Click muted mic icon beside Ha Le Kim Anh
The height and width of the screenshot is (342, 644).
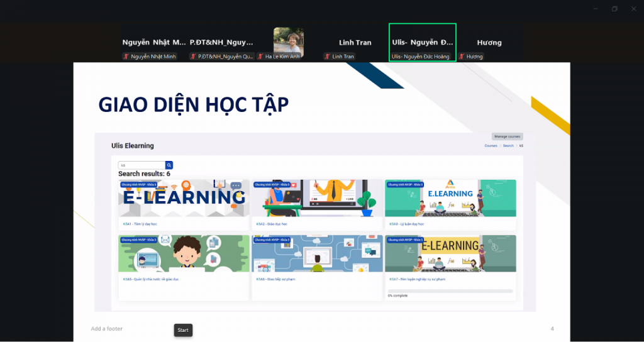261,57
